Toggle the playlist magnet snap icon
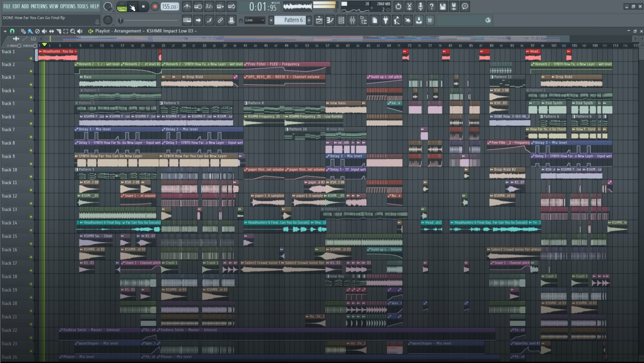644x363 pixels. tap(12, 31)
